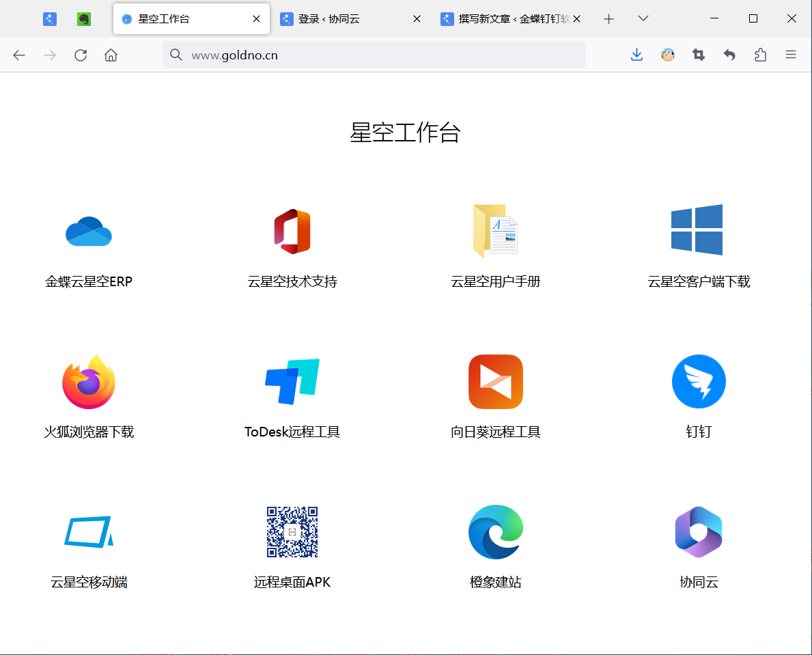Click the 云星空移动端 label
Viewport: 812px width, 655px height.
89,582
